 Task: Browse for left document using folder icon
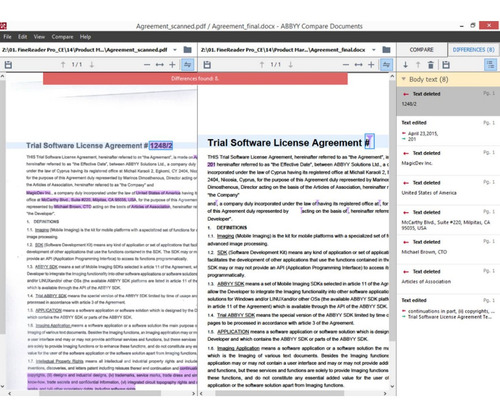188,50
